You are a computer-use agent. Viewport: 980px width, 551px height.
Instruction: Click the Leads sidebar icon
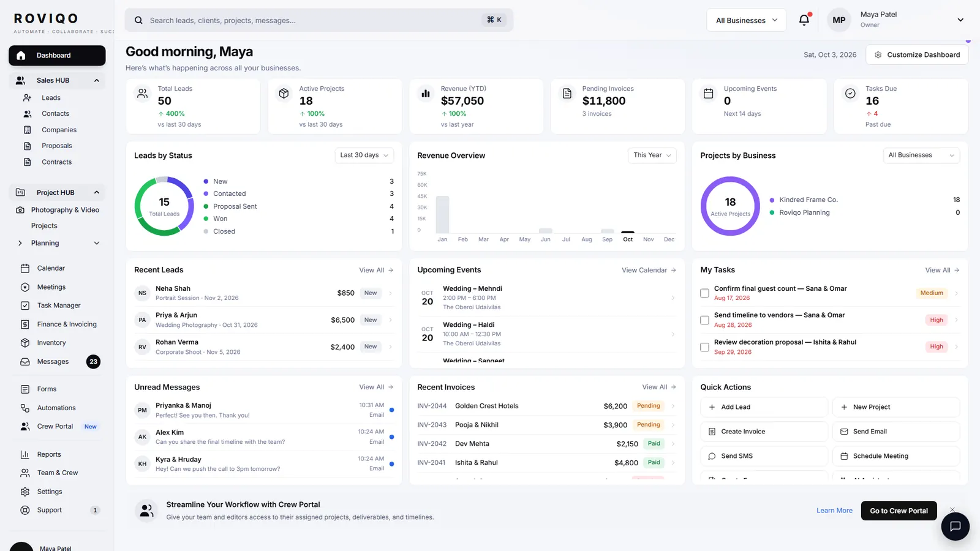27,98
